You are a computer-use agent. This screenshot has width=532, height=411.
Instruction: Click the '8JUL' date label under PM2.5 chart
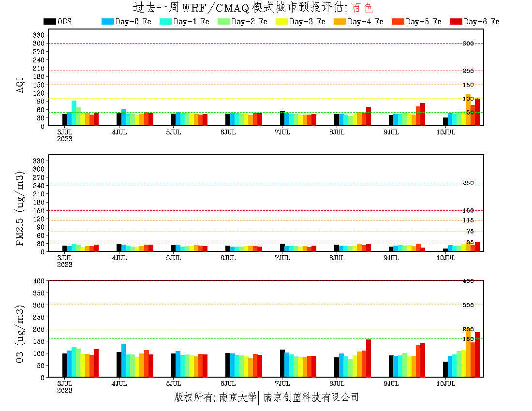337,258
